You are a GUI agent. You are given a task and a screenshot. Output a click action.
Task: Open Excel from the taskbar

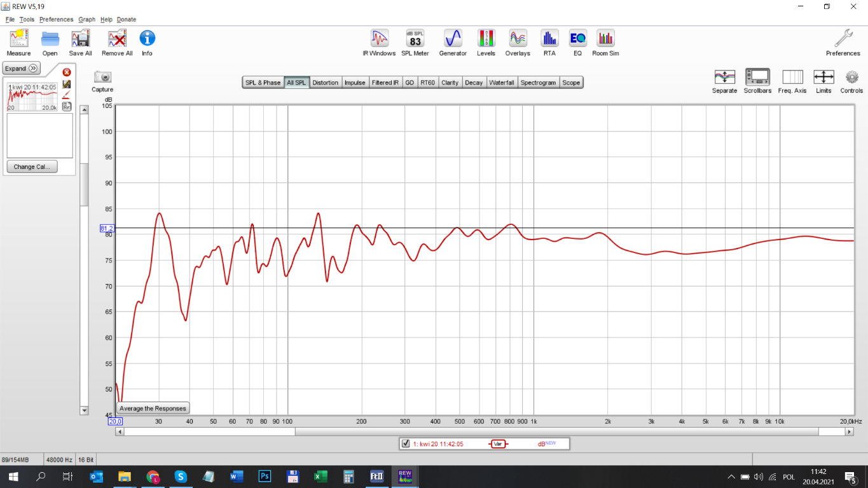coord(320,476)
